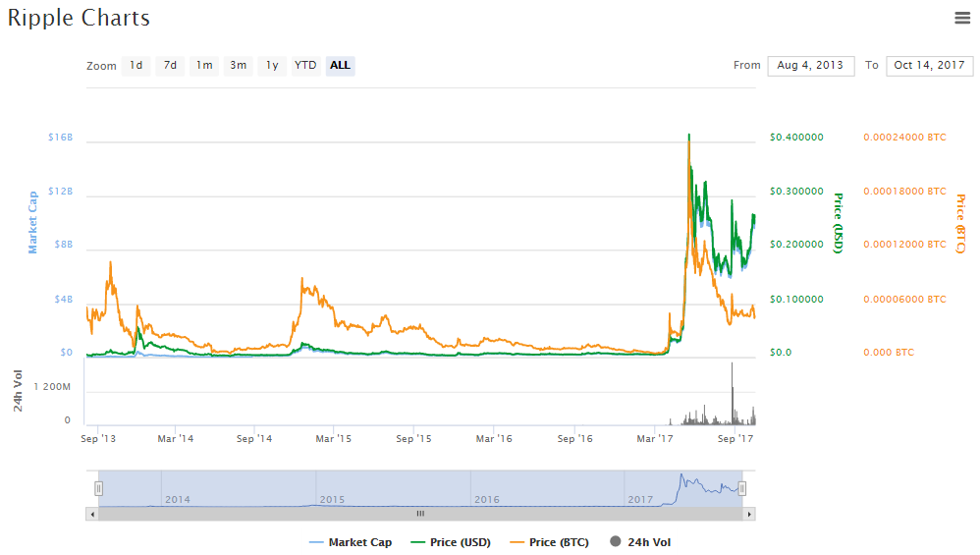Click the $0.400000 USD axis label
The height and width of the screenshot is (555, 980).
coord(796,138)
